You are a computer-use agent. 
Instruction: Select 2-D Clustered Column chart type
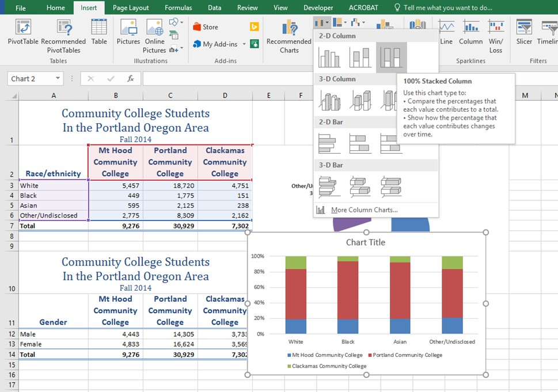point(329,58)
